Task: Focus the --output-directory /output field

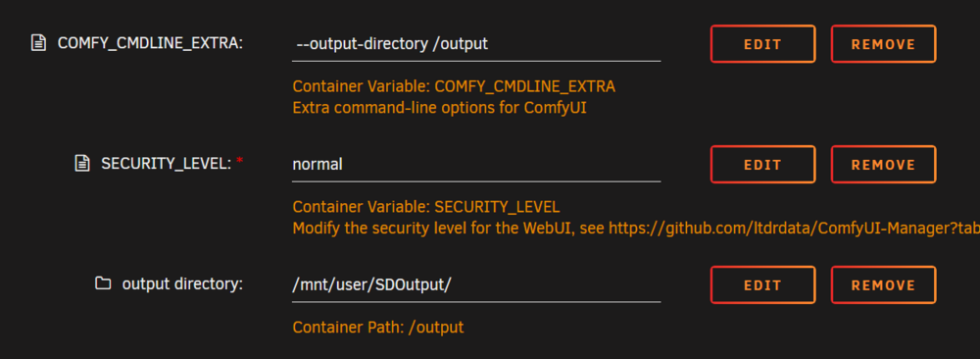Action: pos(476,44)
